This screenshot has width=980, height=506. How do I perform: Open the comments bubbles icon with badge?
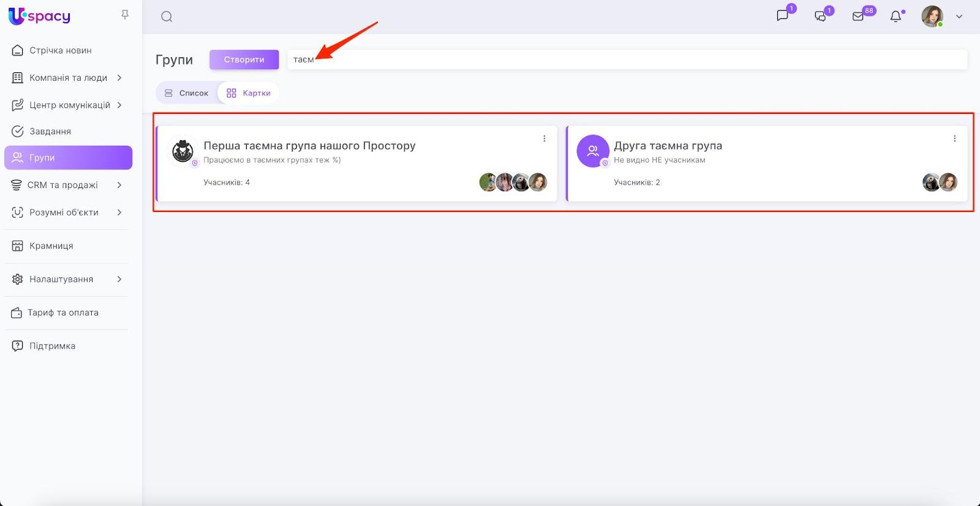(x=821, y=16)
